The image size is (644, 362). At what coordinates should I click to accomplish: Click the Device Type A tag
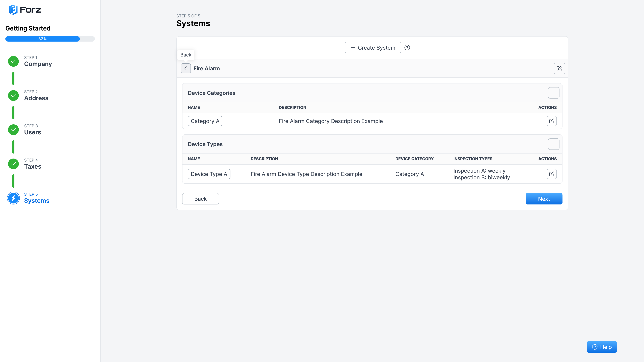pos(209,174)
